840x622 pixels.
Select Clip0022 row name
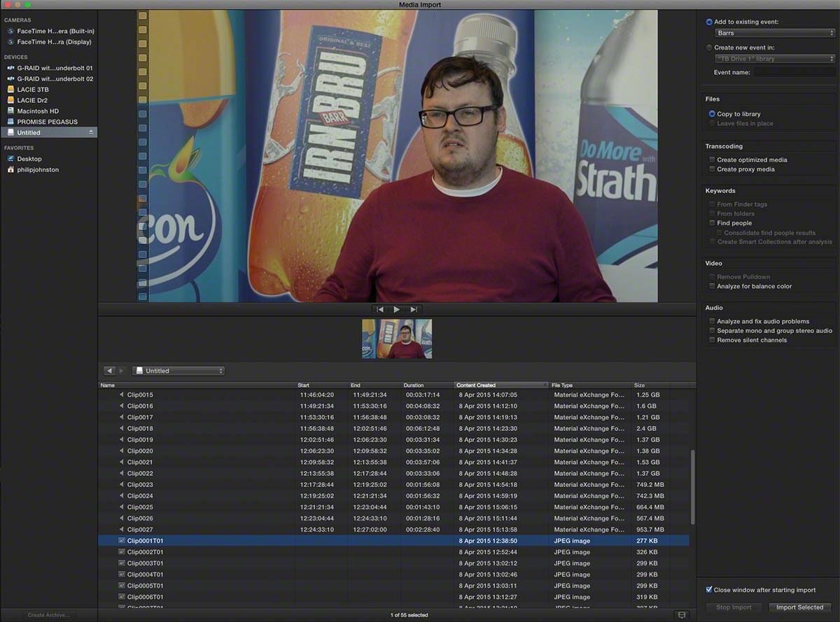(x=140, y=474)
